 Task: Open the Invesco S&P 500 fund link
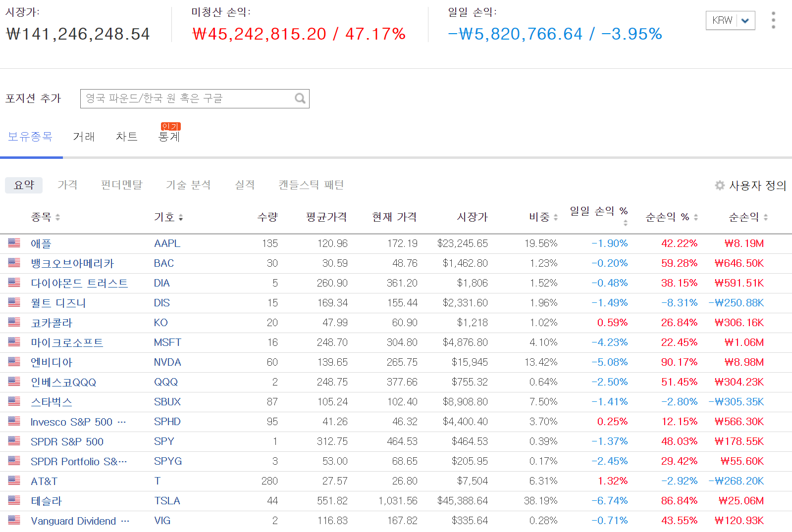coord(78,422)
